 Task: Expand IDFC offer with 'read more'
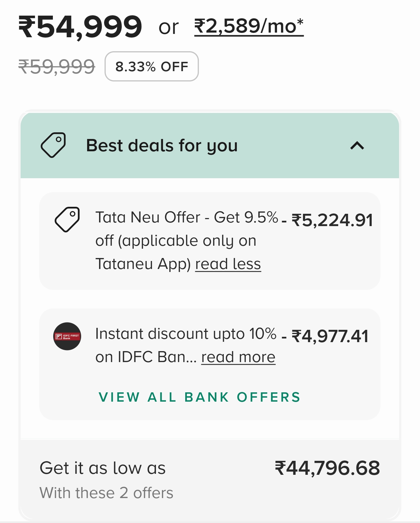click(x=238, y=357)
